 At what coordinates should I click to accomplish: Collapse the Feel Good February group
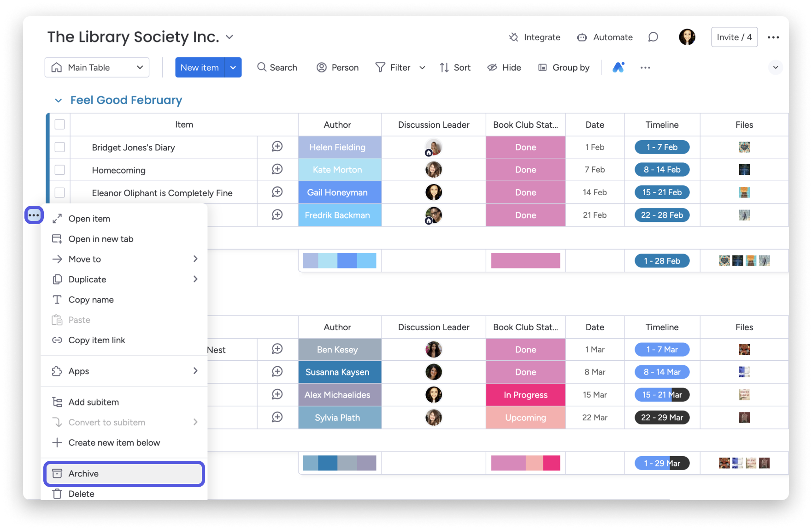(x=59, y=101)
